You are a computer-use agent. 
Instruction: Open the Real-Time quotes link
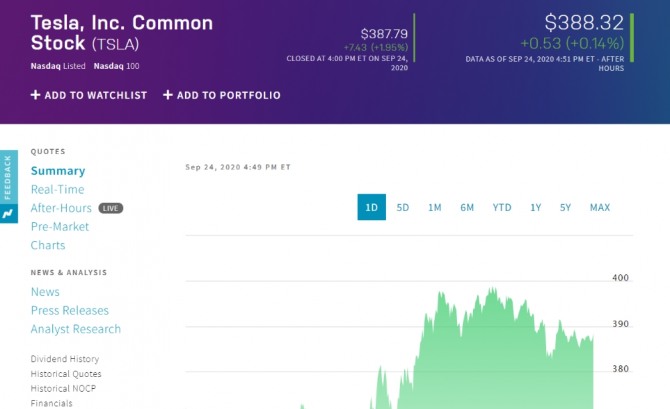tap(57, 189)
